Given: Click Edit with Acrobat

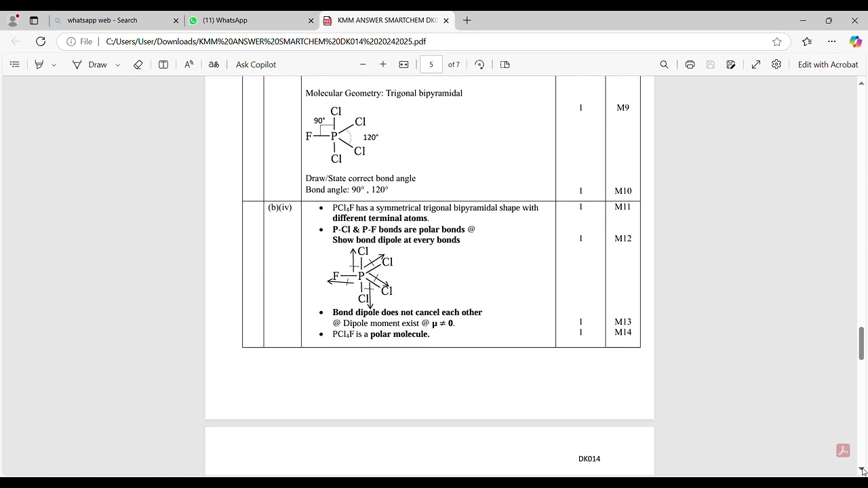Looking at the screenshot, I should 828,64.
